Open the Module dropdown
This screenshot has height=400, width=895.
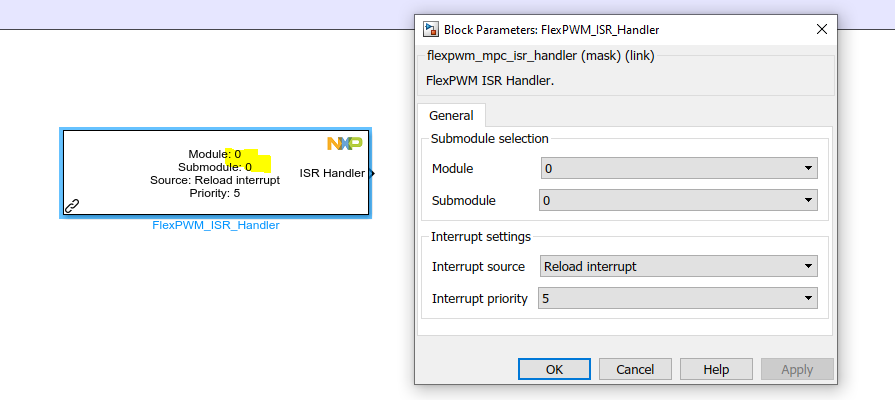pyautogui.click(x=678, y=168)
